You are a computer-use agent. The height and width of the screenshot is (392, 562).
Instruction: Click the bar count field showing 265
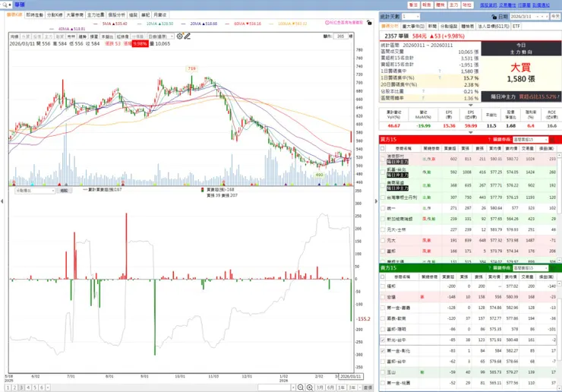tap(341, 36)
